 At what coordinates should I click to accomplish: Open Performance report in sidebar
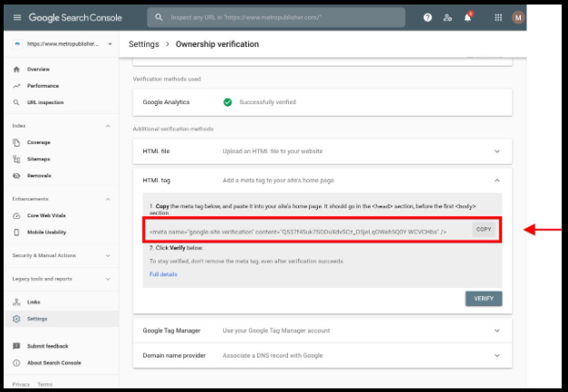[43, 86]
